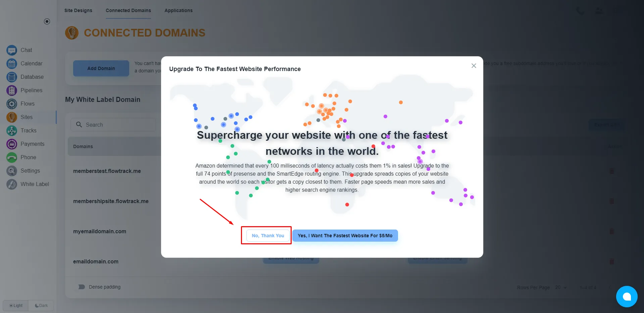Switch to Dark theme
644x313 pixels.
[41, 306]
